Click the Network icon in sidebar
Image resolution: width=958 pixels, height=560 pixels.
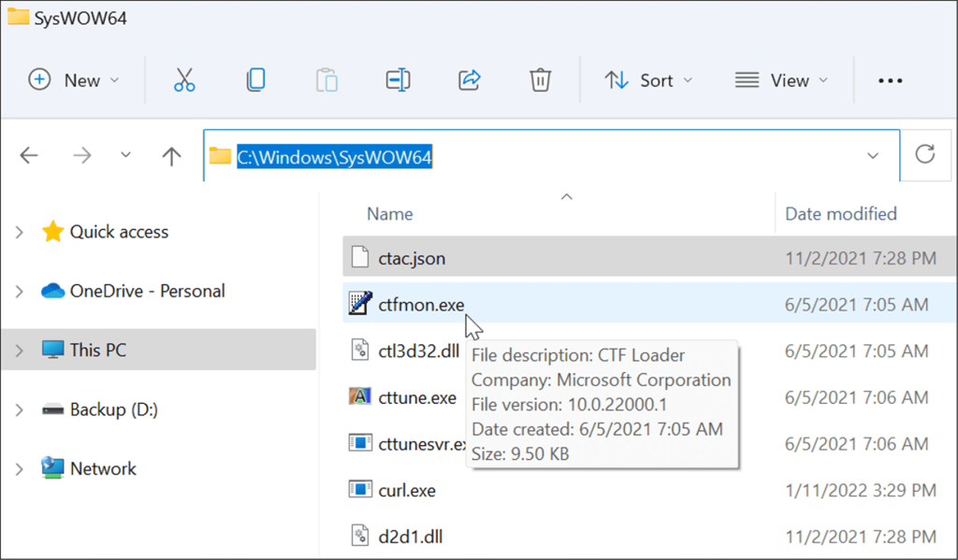[x=52, y=468]
